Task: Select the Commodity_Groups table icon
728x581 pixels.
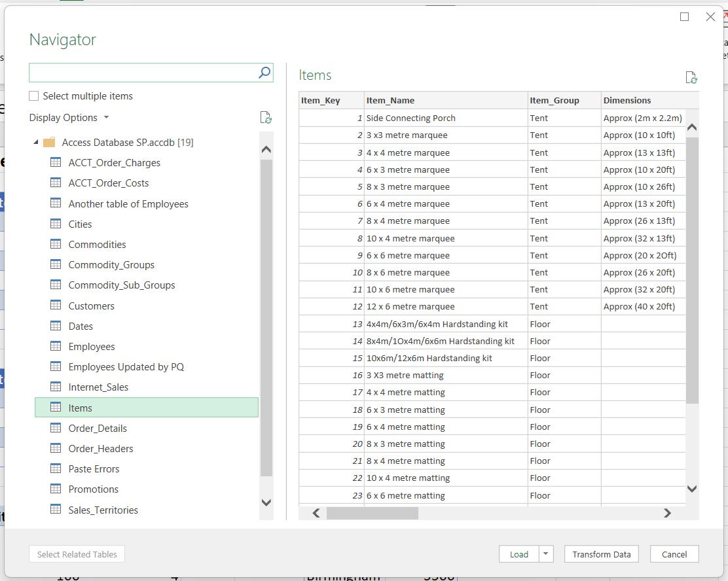Action: (x=56, y=264)
